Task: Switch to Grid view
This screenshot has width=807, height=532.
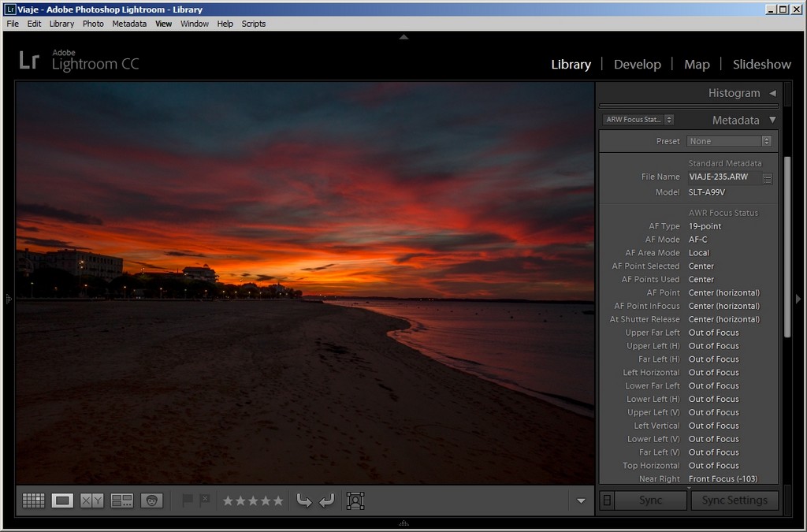Action: pos(33,500)
